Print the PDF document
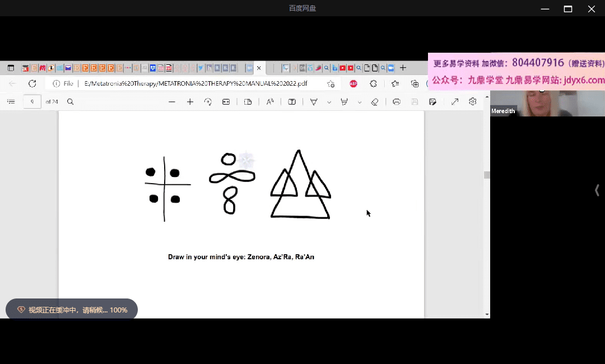This screenshot has height=364, width=605. [397, 102]
